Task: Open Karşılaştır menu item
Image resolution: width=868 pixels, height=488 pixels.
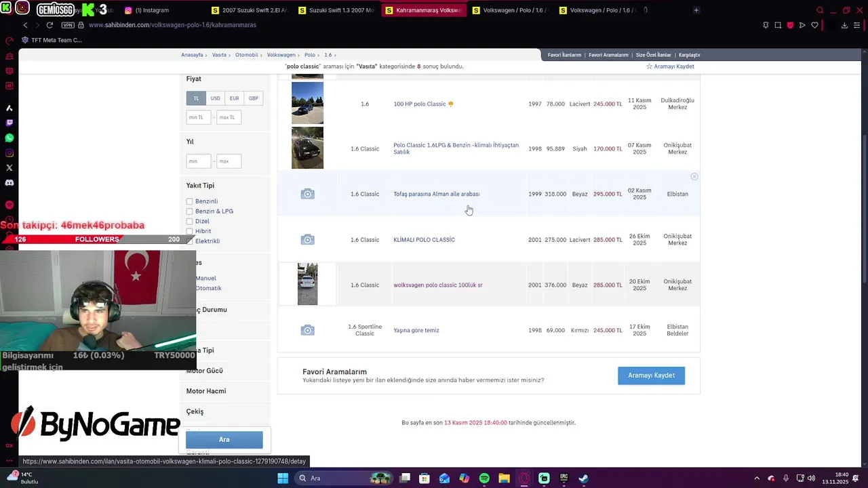Action: point(689,55)
